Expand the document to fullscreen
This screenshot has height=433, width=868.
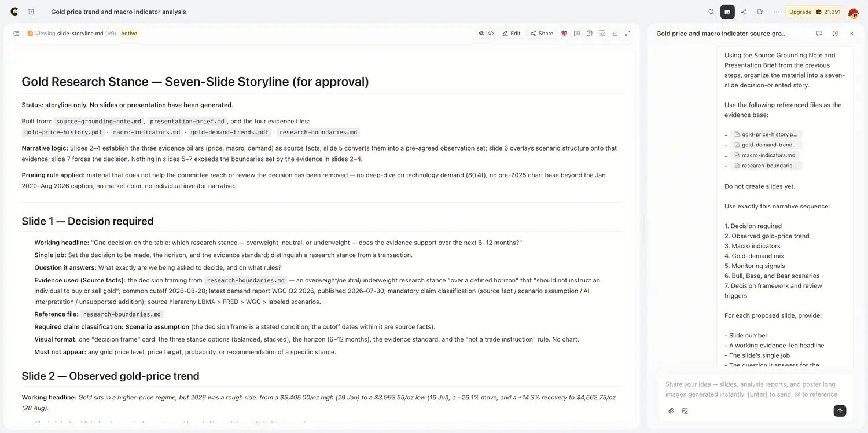(627, 34)
